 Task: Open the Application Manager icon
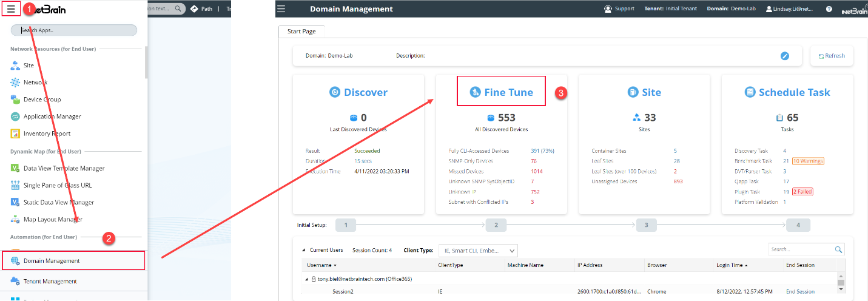pos(15,117)
